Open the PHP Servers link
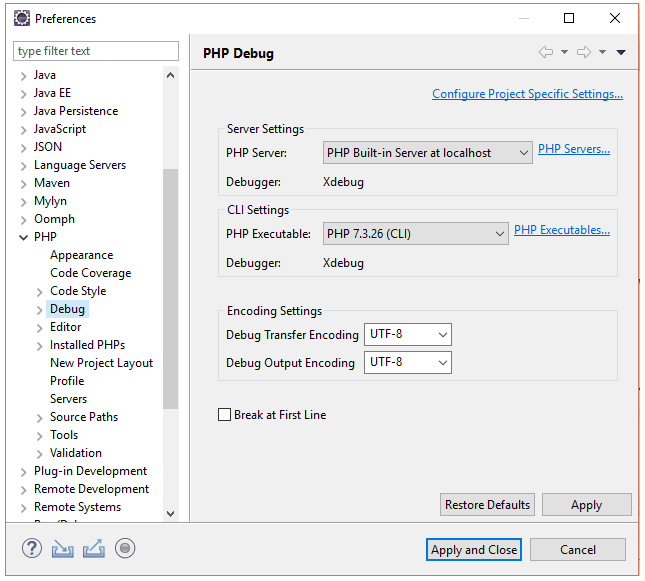The height and width of the screenshot is (581, 645). click(x=574, y=149)
